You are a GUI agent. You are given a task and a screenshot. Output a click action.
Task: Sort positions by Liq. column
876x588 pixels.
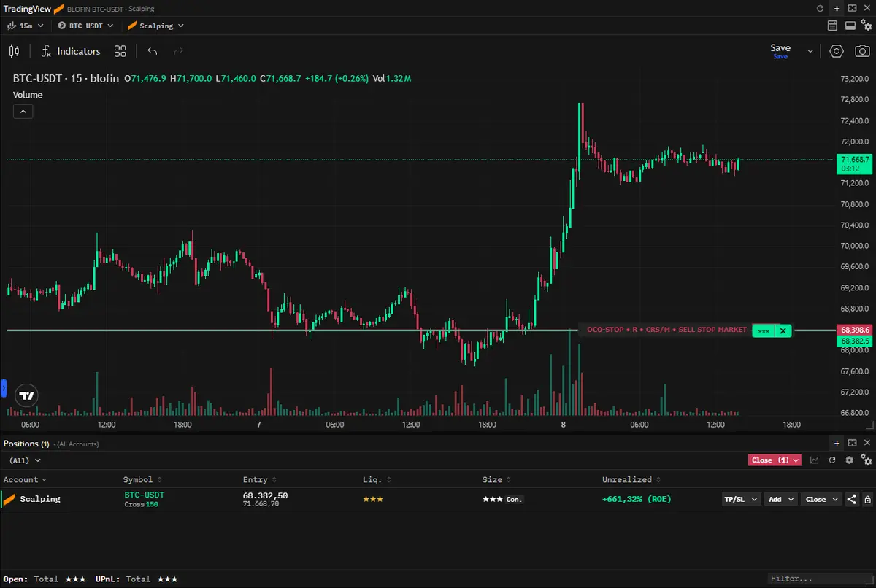coord(378,480)
